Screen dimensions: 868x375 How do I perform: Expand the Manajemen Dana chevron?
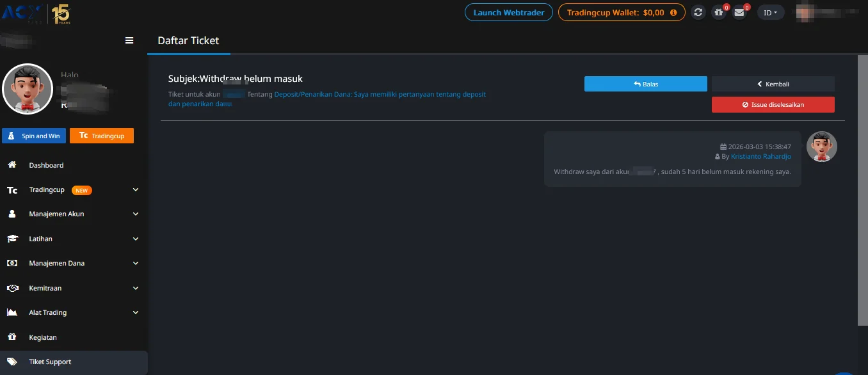[136, 263]
